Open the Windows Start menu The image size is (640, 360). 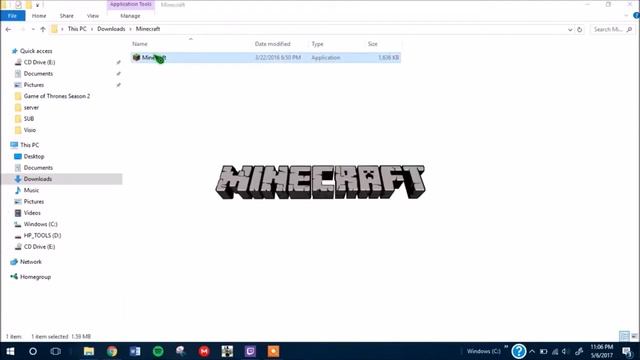tap(10, 351)
